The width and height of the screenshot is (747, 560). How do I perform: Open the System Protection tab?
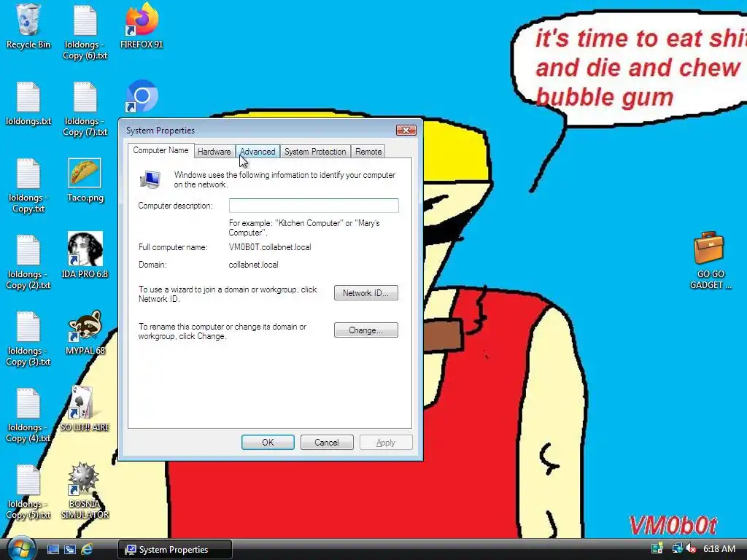(x=315, y=152)
